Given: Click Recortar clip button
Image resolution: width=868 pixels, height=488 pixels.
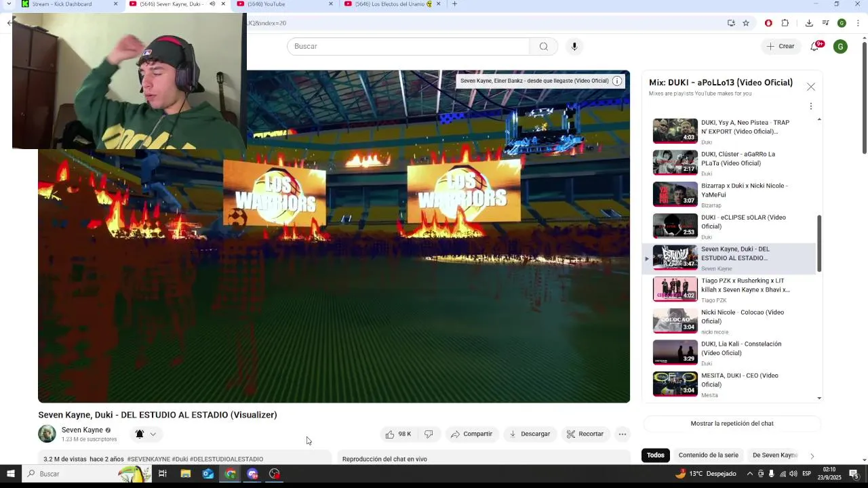Looking at the screenshot, I should 585,434.
